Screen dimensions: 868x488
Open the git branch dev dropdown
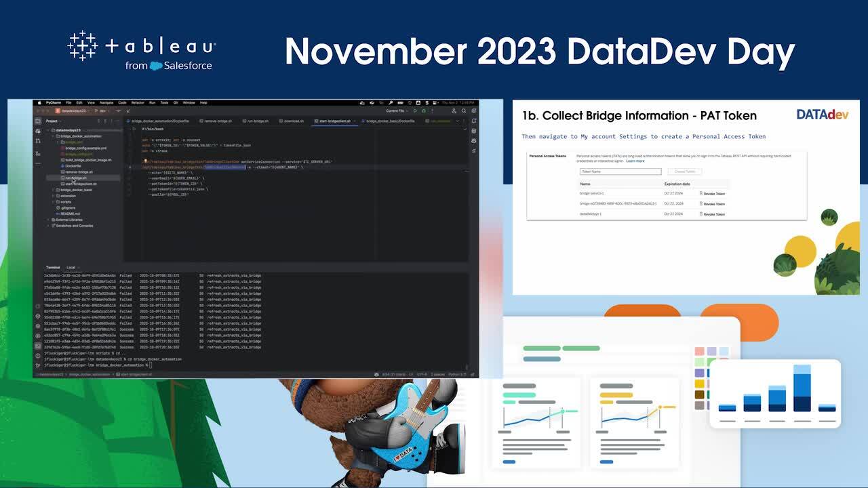102,111
